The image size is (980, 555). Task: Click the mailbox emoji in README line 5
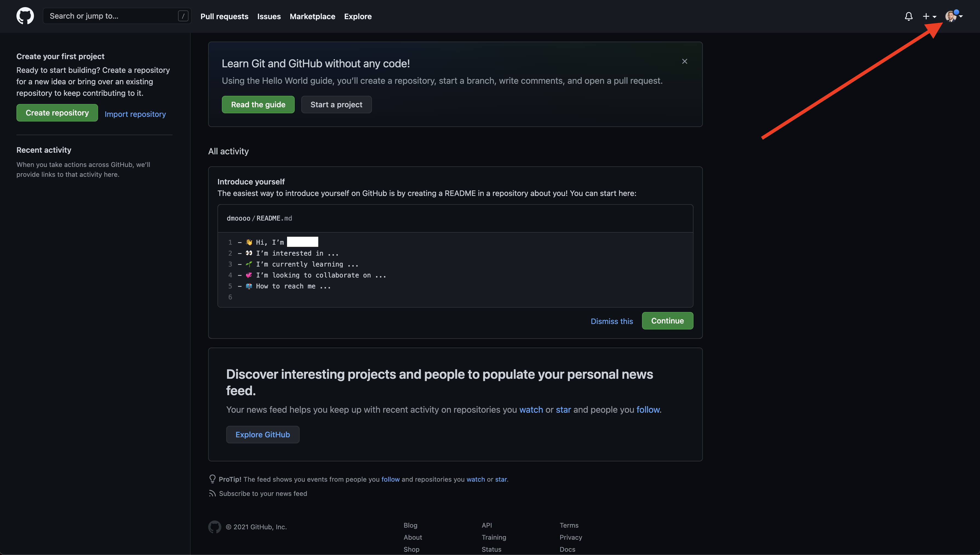(x=249, y=286)
